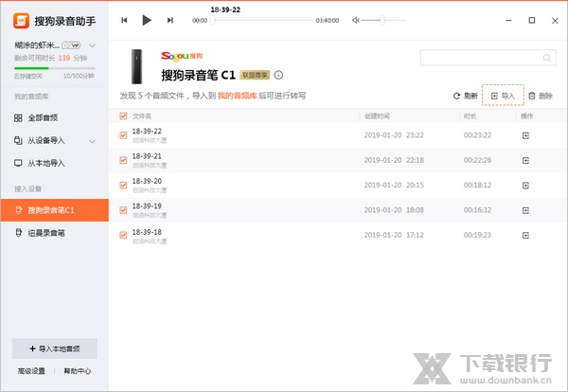Play the current recording
568x392 pixels.
(x=146, y=20)
